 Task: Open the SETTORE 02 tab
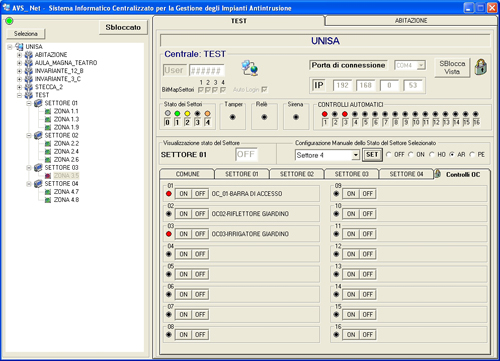click(x=297, y=174)
